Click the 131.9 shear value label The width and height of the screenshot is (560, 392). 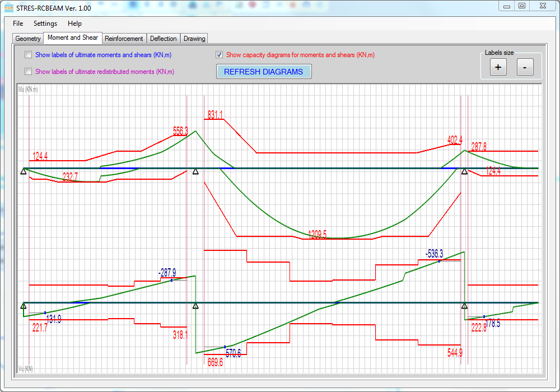[54, 319]
